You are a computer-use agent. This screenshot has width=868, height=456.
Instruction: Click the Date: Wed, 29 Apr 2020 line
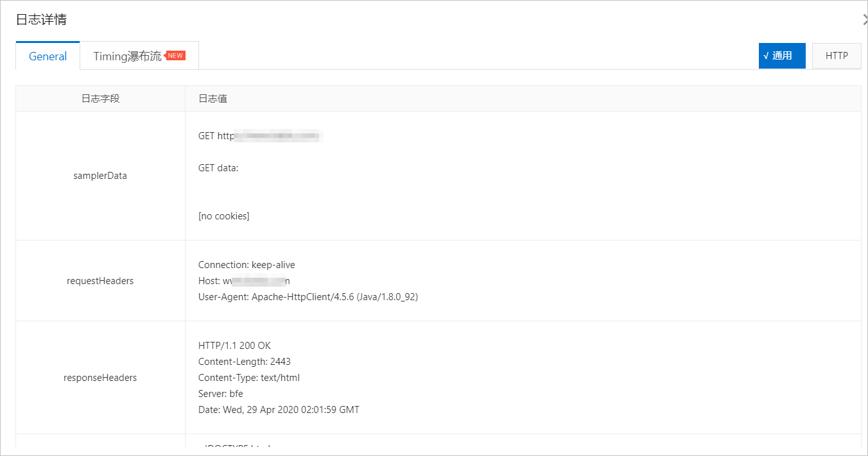279,410
